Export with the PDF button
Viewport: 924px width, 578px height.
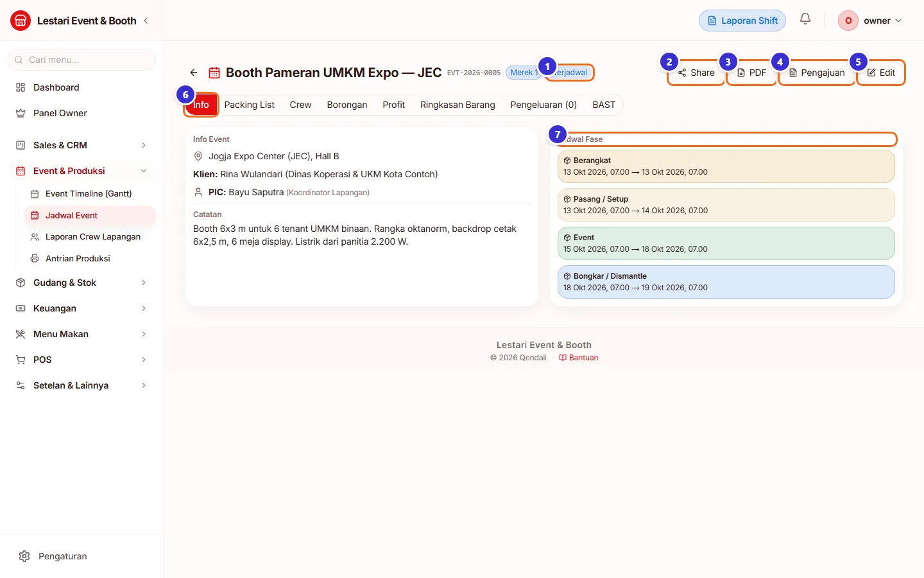(x=751, y=73)
